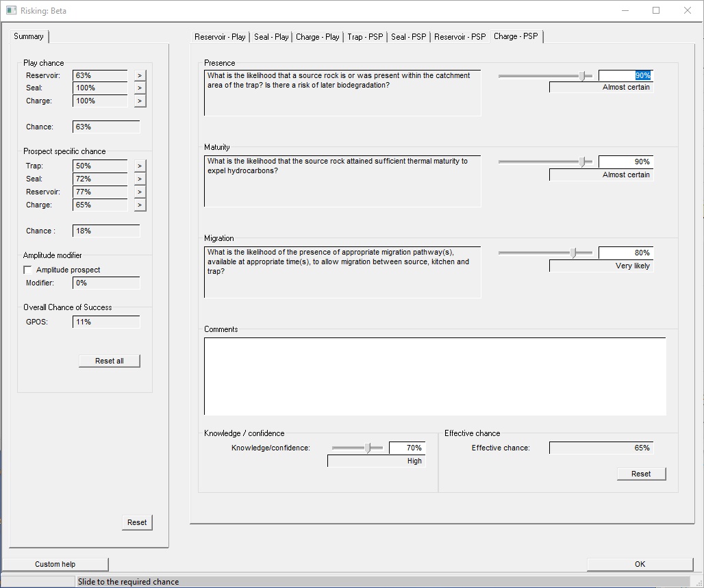
Task: Click the arrow next to prospect Charge 65%
Action: point(140,205)
